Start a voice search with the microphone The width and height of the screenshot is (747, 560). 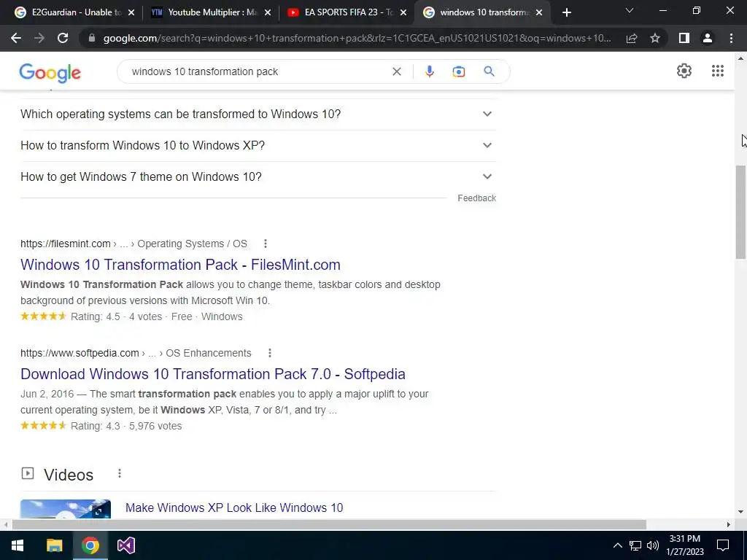429,71
